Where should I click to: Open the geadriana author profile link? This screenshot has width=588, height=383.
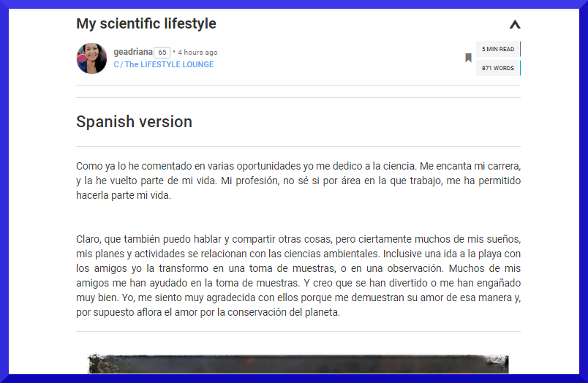(133, 52)
